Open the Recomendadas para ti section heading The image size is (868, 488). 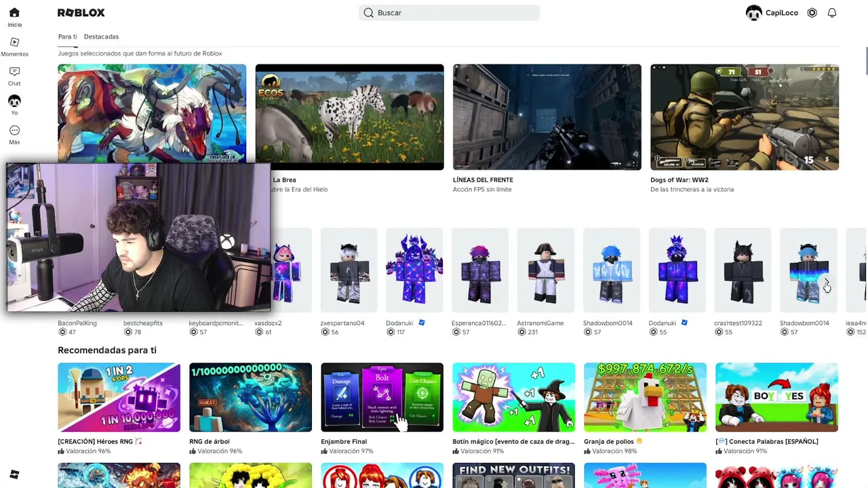point(107,350)
